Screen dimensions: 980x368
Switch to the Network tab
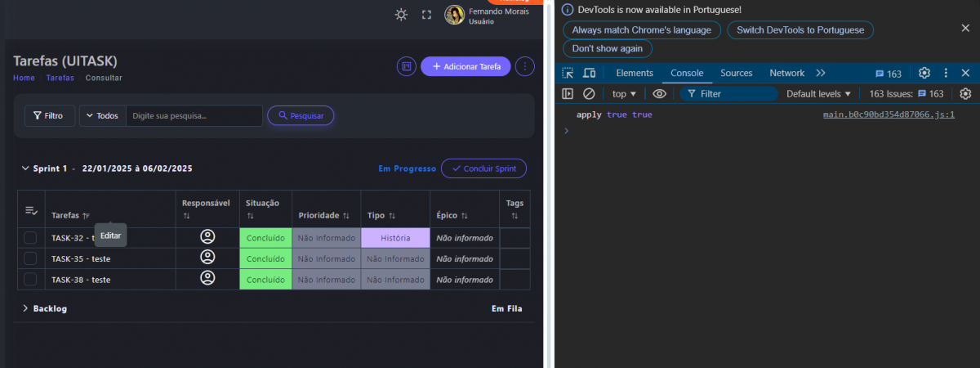click(786, 74)
